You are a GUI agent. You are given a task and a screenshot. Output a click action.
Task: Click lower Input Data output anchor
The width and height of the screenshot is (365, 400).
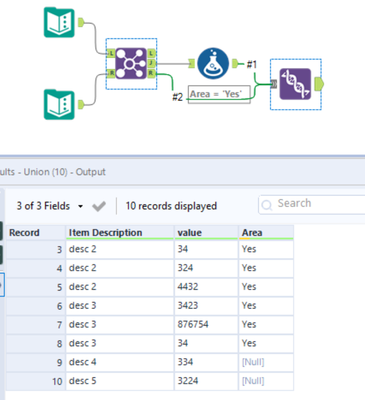pyautogui.click(x=81, y=105)
